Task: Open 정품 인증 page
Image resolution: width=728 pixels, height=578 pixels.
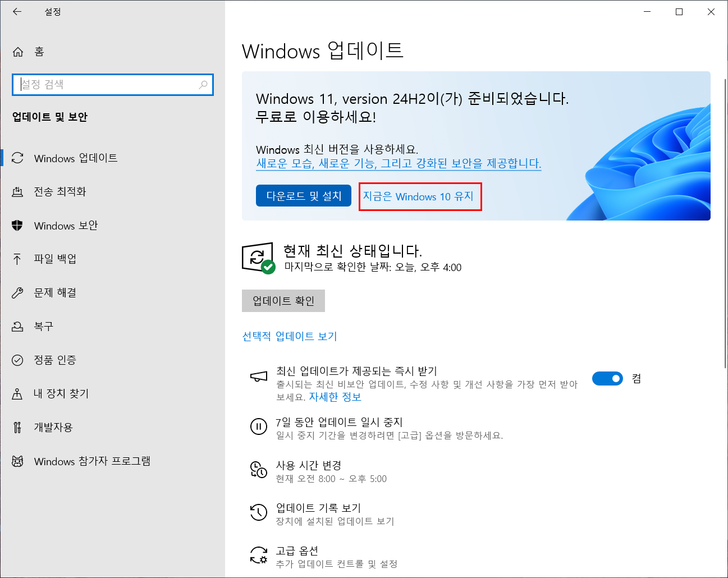Action: click(x=112, y=360)
